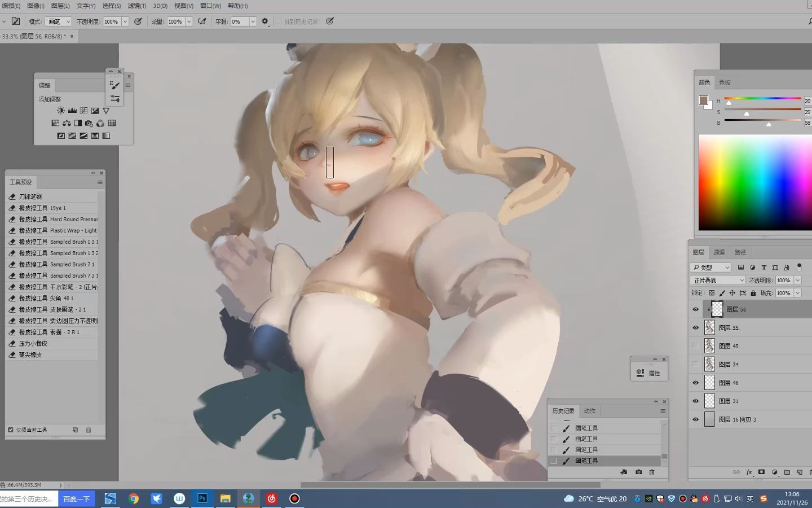Open the brush 模式 dropdown
This screenshot has height=508, width=812.
(x=59, y=21)
